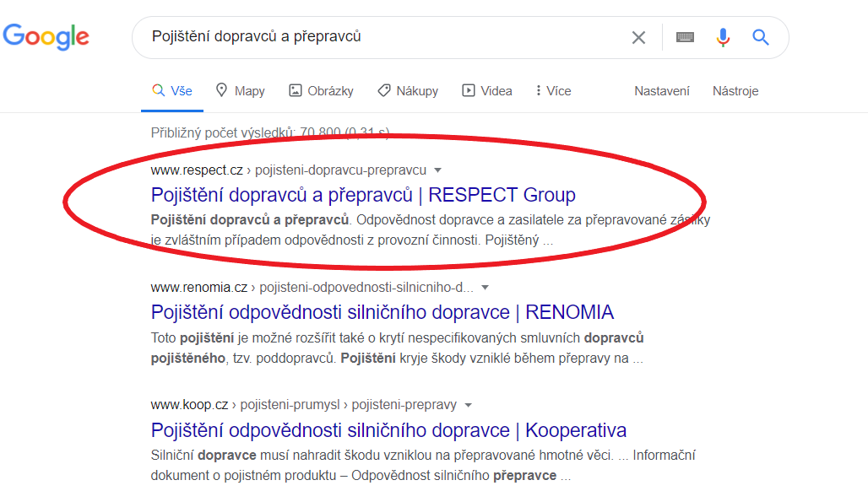This screenshot has width=868, height=491.
Task: Clear the search query with the X icon
Action: pyautogui.click(x=638, y=38)
